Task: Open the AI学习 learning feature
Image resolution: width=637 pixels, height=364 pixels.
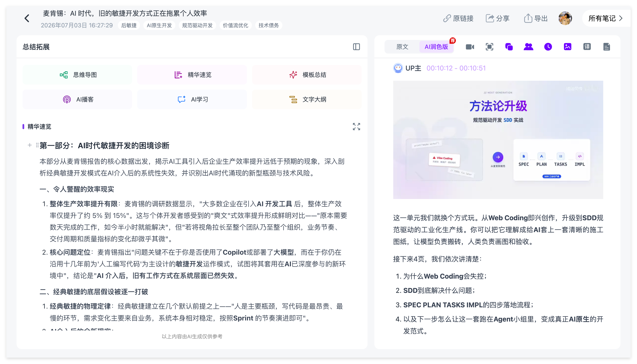Action: click(192, 100)
